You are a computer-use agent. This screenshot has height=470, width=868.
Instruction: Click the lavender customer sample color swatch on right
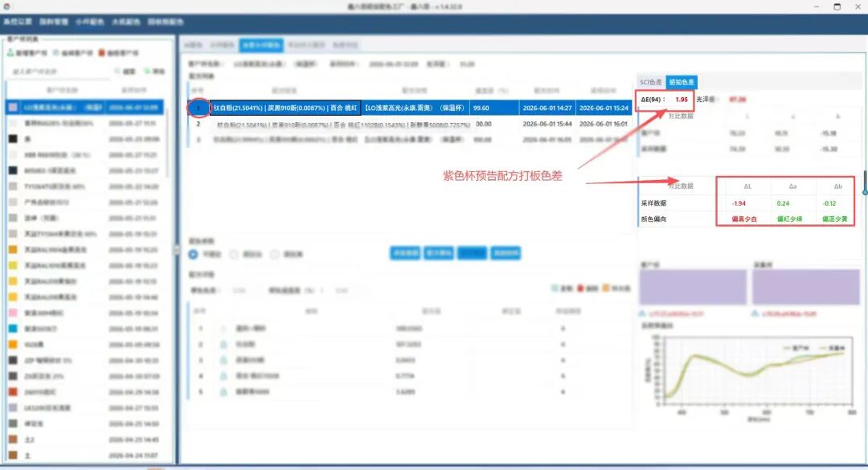tap(693, 288)
